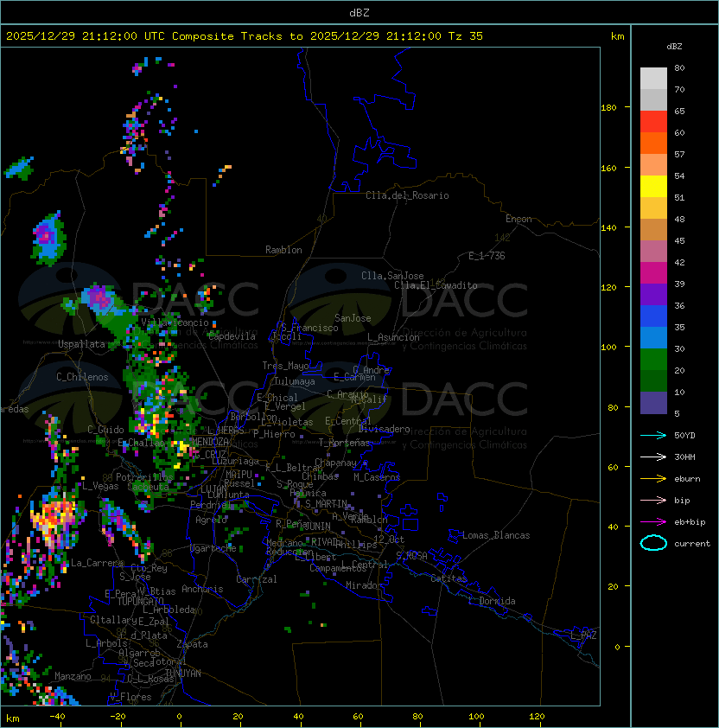Click the 'Potrerillos' place label

pyautogui.click(x=144, y=477)
